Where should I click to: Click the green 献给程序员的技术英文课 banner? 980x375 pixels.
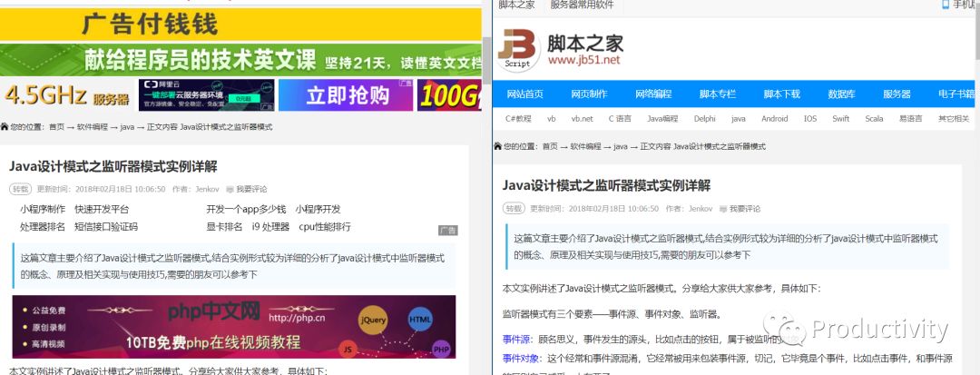(x=240, y=60)
